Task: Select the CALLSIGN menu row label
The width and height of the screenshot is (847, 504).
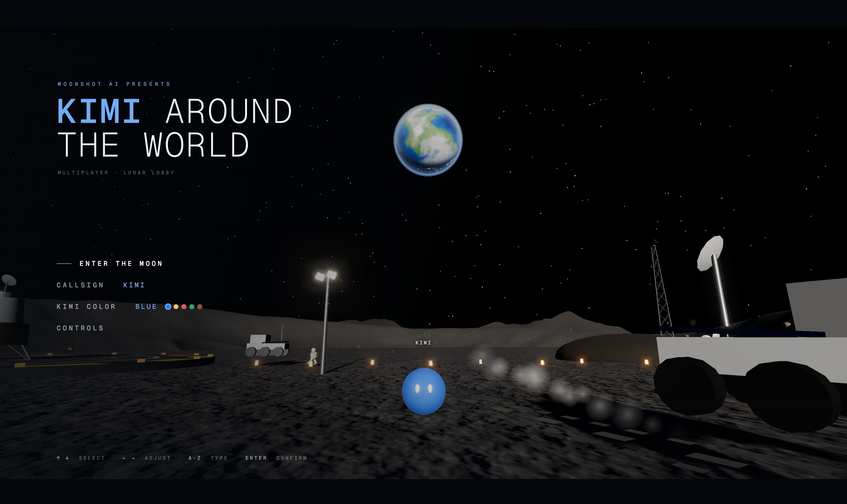Action: [80, 285]
